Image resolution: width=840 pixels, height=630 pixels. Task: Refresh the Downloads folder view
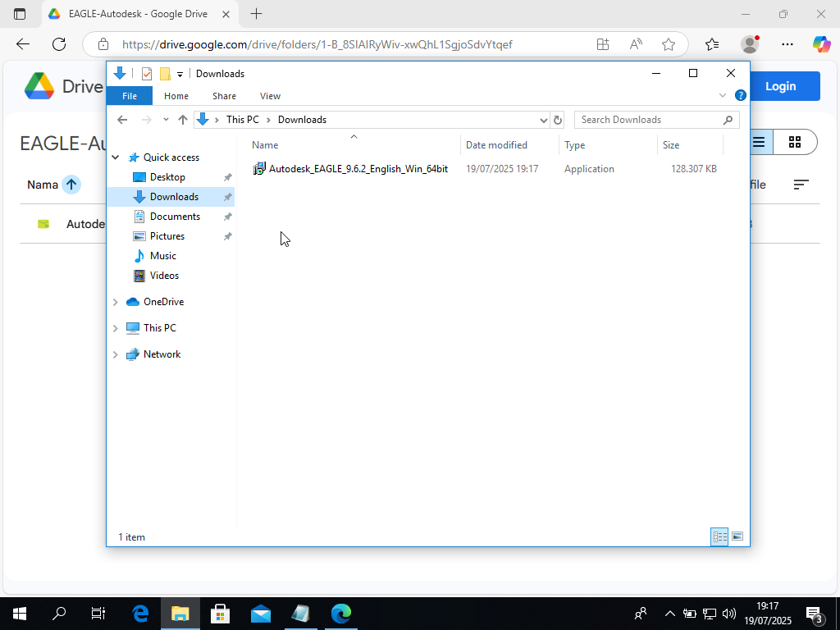[x=558, y=120]
